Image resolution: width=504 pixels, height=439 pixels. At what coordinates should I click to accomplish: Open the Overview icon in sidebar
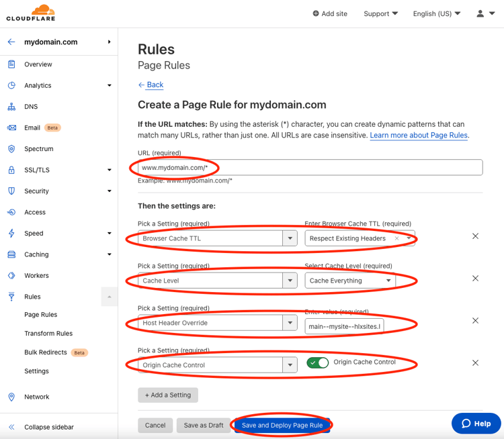click(11, 64)
